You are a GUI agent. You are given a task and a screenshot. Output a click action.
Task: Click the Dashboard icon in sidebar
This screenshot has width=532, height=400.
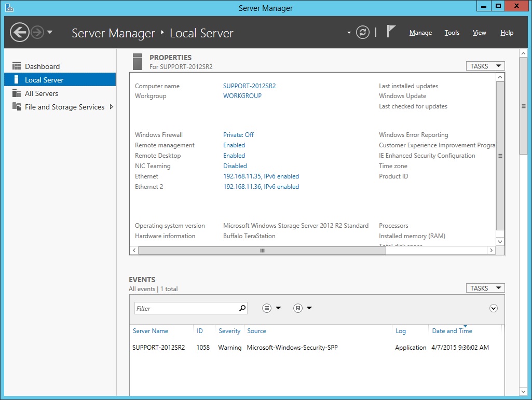(x=17, y=66)
